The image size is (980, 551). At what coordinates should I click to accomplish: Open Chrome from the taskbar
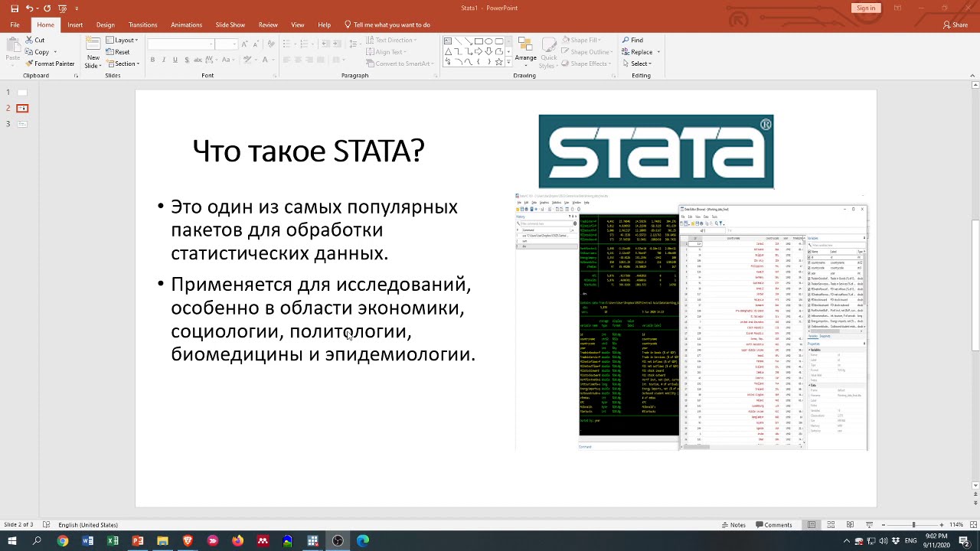coord(63,541)
